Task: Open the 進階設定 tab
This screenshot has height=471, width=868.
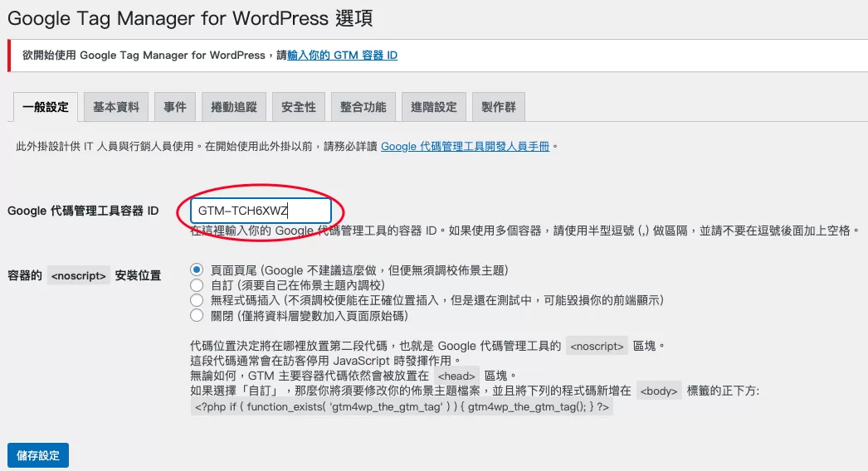Action: pos(433,107)
